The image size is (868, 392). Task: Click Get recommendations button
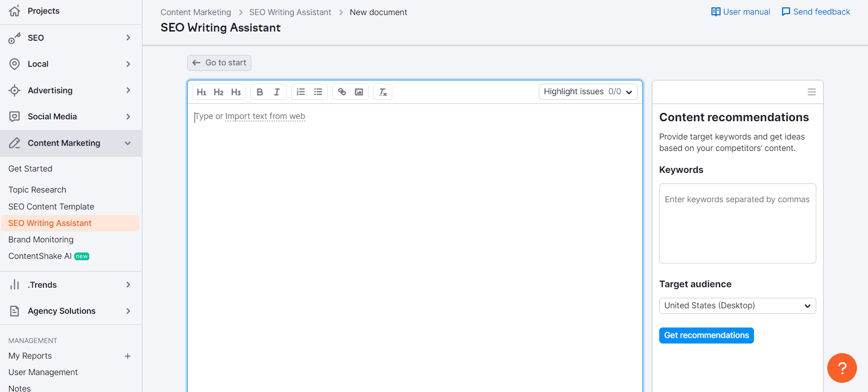706,335
